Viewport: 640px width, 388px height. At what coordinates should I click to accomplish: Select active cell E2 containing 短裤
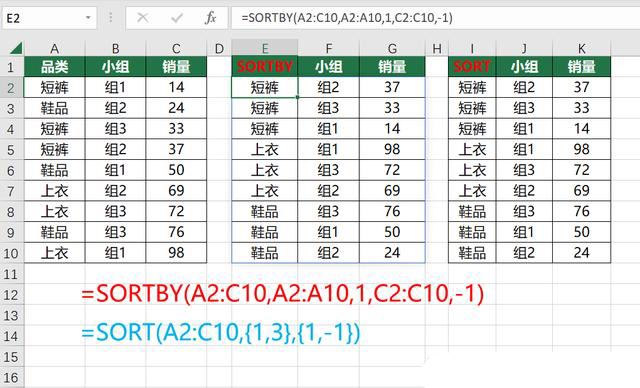[265, 87]
